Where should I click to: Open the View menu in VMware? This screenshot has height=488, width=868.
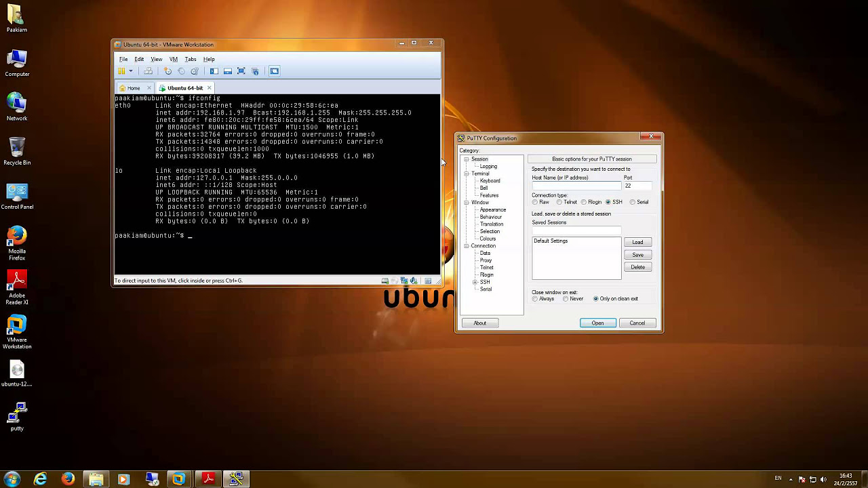tap(157, 59)
